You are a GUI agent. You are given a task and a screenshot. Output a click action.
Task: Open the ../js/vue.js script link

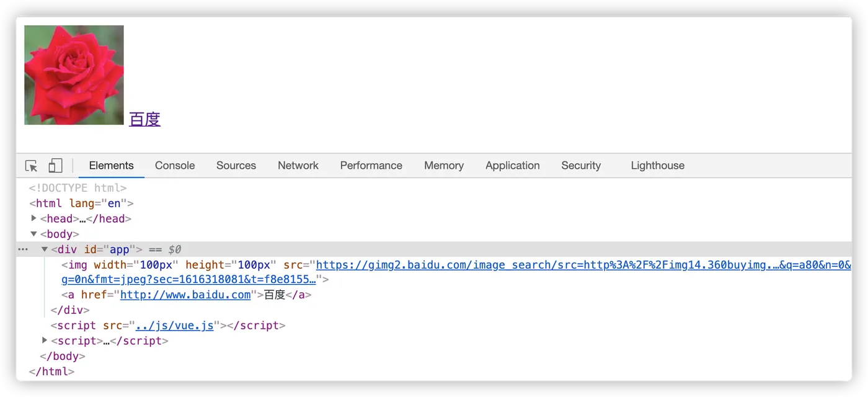[x=174, y=326]
